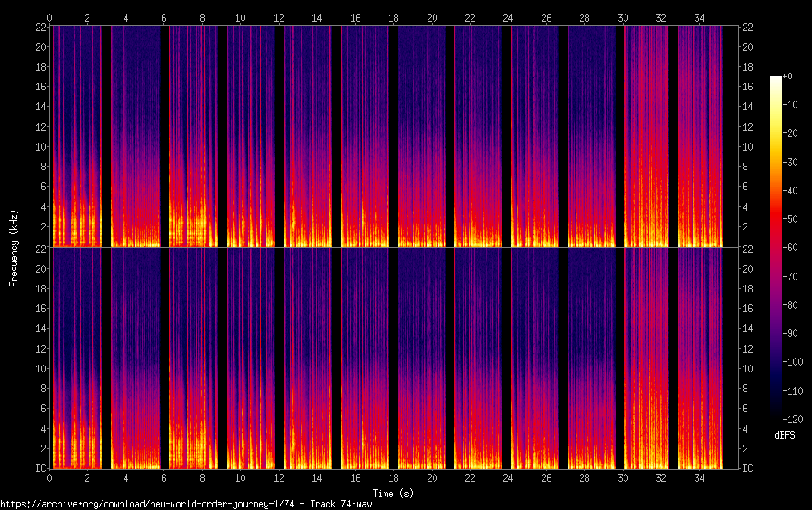812x510 pixels.
Task: Select the "Frequency (kHz)" vertical axis title
Action: [14, 248]
